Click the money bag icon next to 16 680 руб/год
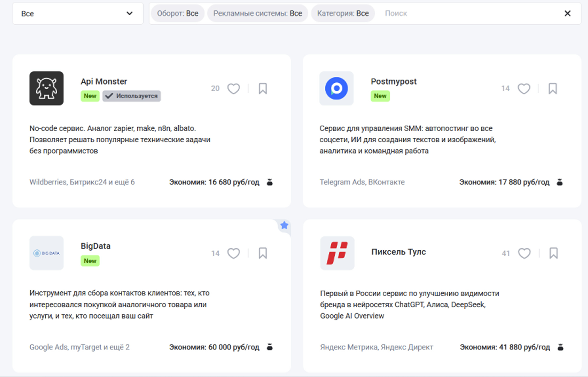The height and width of the screenshot is (377, 588). coord(270,182)
